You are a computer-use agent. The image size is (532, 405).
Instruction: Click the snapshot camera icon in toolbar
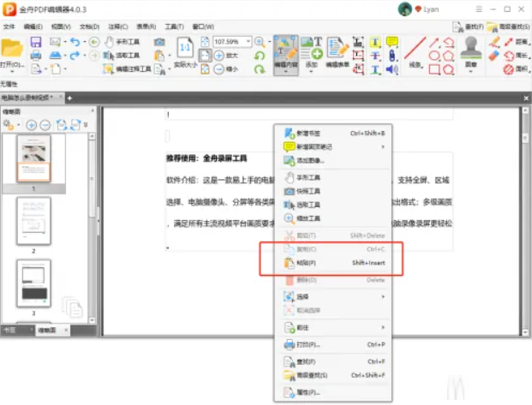[x=159, y=41]
